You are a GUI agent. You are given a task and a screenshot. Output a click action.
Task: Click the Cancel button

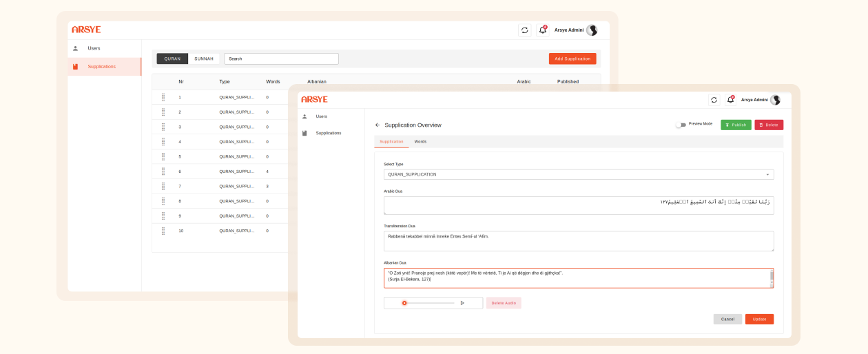click(x=727, y=319)
